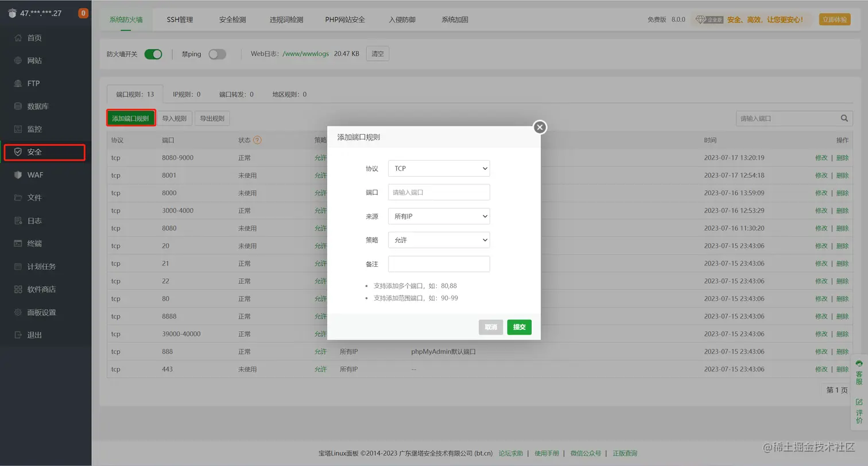868x466 pixels.
Task: Open the 入侵防御 tab
Action: 402,20
